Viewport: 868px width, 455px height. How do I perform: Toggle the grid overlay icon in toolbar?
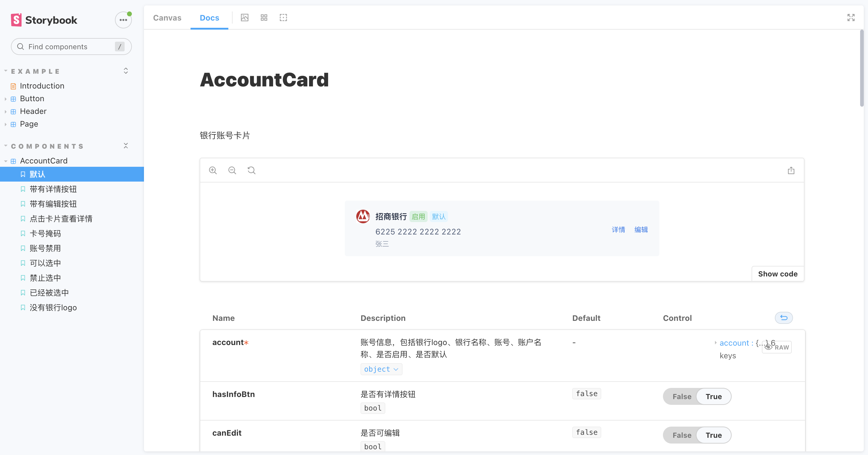click(x=264, y=18)
